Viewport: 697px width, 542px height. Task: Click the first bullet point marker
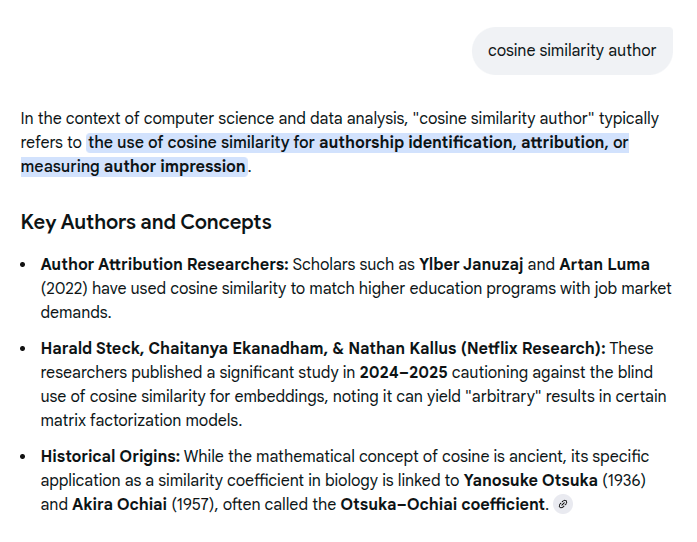click(24, 265)
